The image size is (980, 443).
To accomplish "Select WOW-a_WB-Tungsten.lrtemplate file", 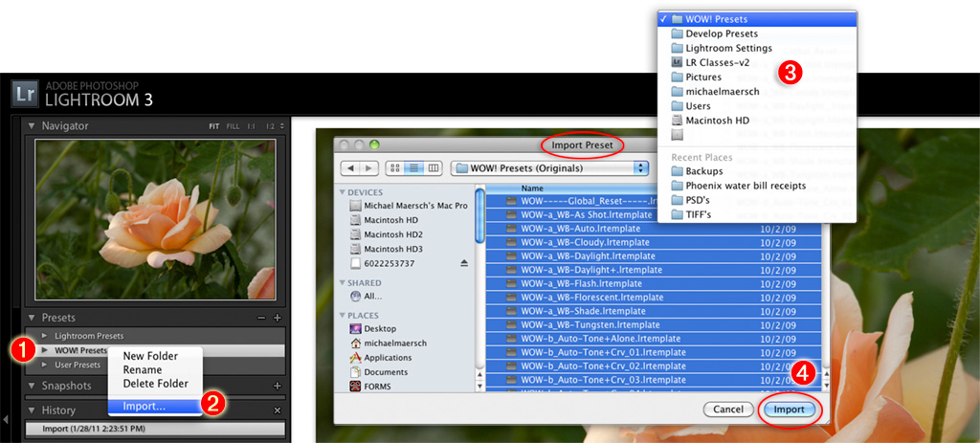I will pyautogui.click(x=654, y=325).
